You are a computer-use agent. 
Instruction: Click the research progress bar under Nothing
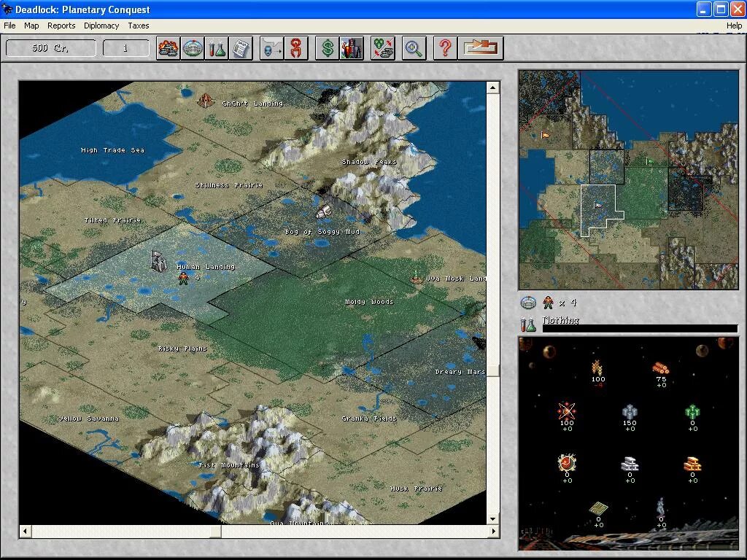640,329
